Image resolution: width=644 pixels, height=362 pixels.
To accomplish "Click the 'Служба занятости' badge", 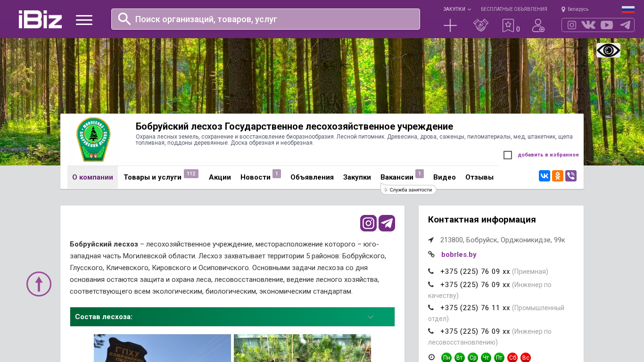I will point(408,190).
